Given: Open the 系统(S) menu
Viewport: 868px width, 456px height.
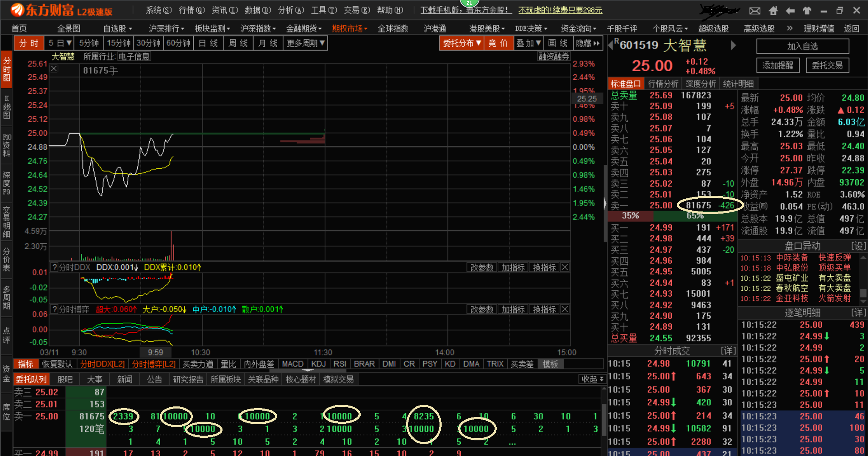Looking at the screenshot, I should click(x=159, y=10).
